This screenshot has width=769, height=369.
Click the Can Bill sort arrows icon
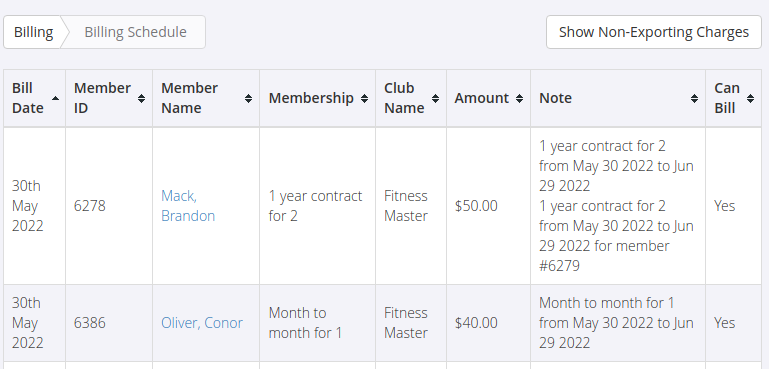(750, 98)
